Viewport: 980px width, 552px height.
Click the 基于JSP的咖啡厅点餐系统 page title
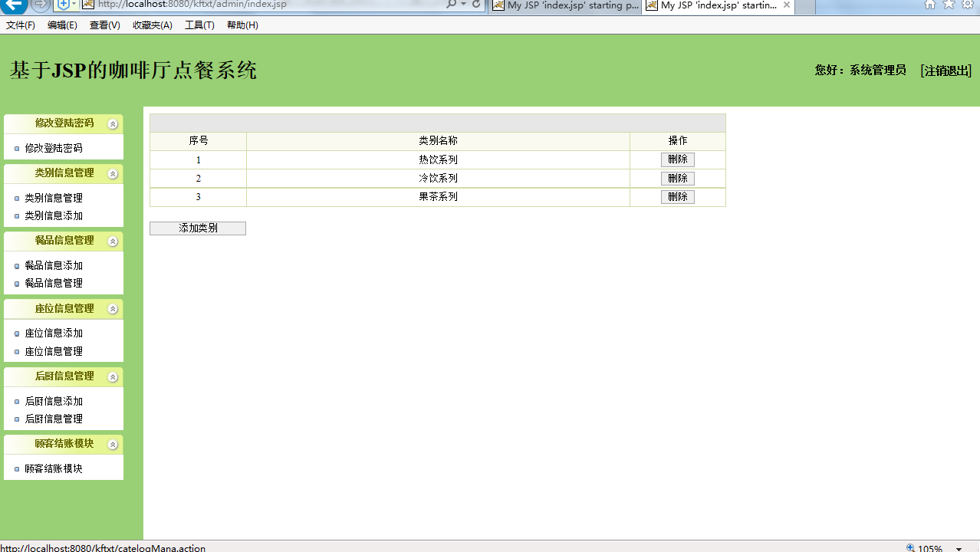point(133,71)
